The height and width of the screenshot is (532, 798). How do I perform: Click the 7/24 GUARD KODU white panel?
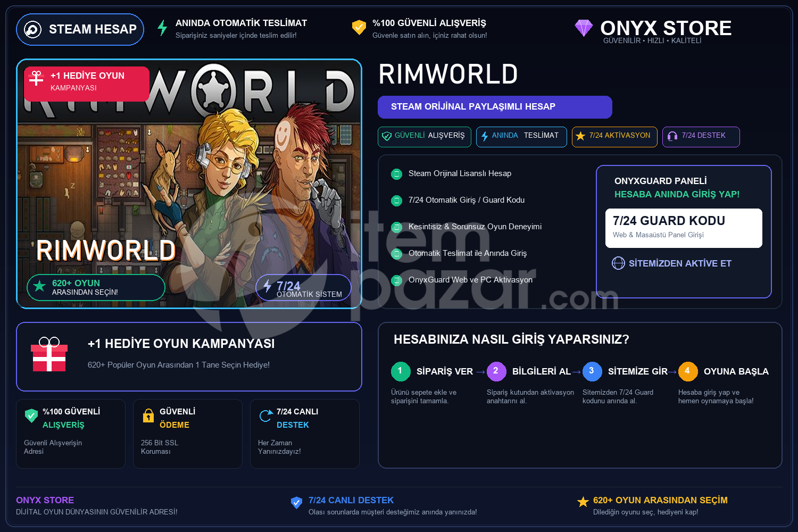tap(684, 228)
